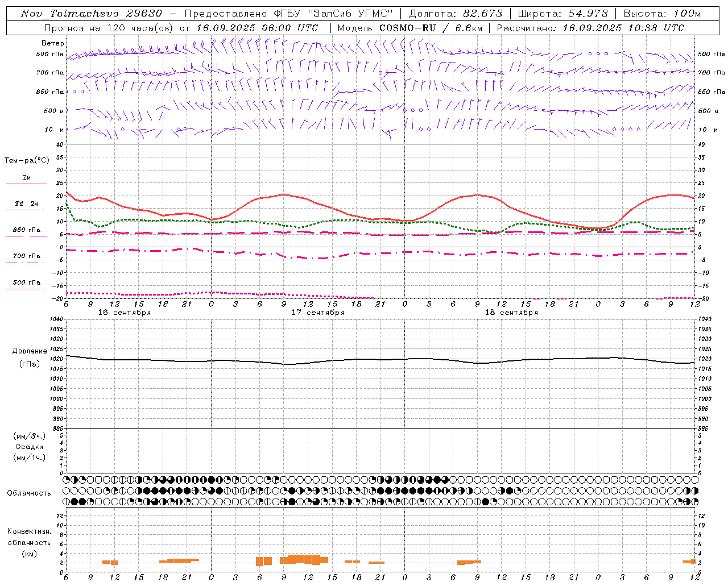Click the Широта: 54.973 field
Screen dimensions: 728x582
(563, 14)
